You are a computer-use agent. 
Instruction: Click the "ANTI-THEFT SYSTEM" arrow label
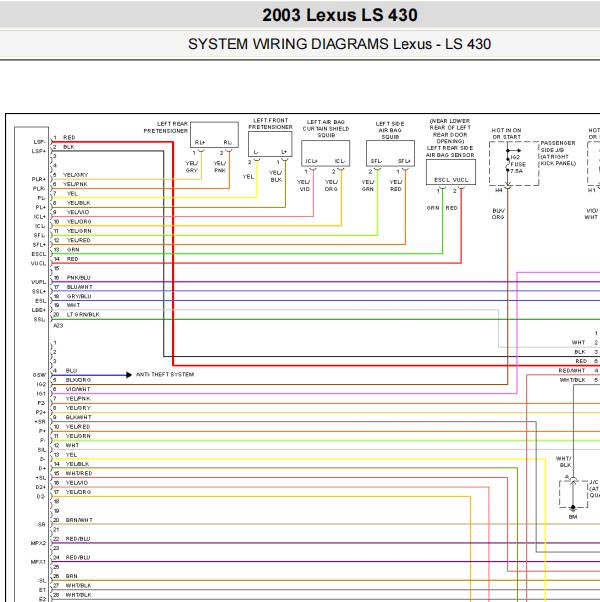(165, 374)
